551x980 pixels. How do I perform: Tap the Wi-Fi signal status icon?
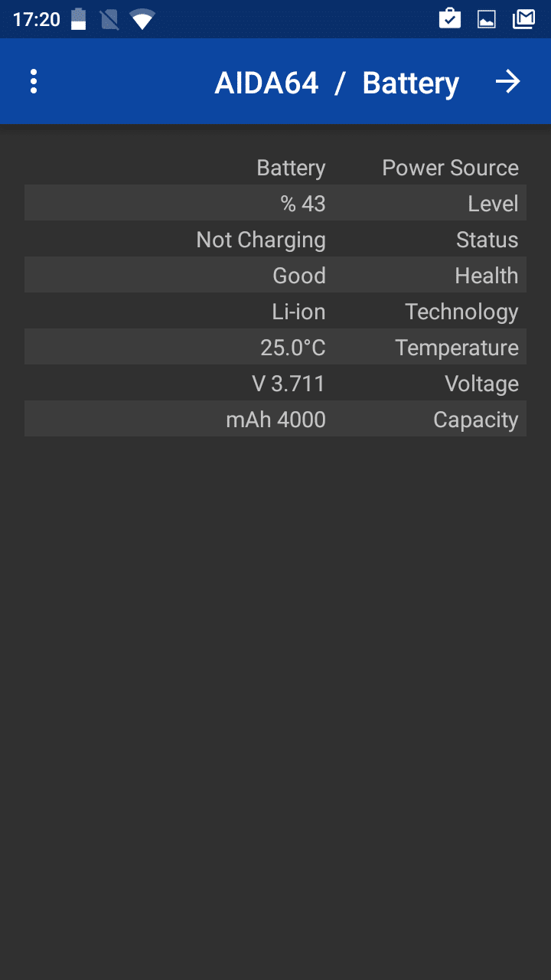tap(142, 19)
